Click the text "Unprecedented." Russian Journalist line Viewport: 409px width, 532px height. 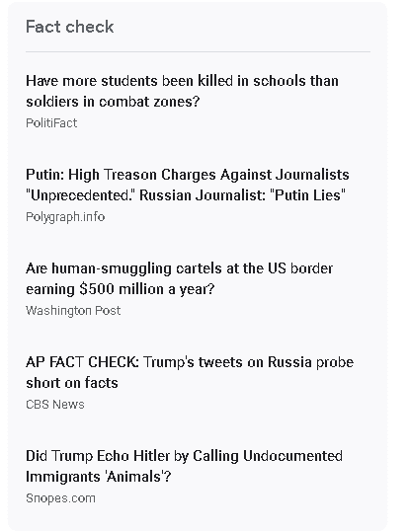click(x=186, y=195)
